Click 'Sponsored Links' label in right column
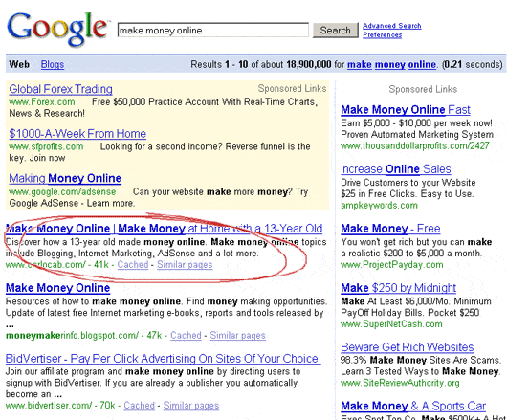507x420 pixels. tap(423, 89)
